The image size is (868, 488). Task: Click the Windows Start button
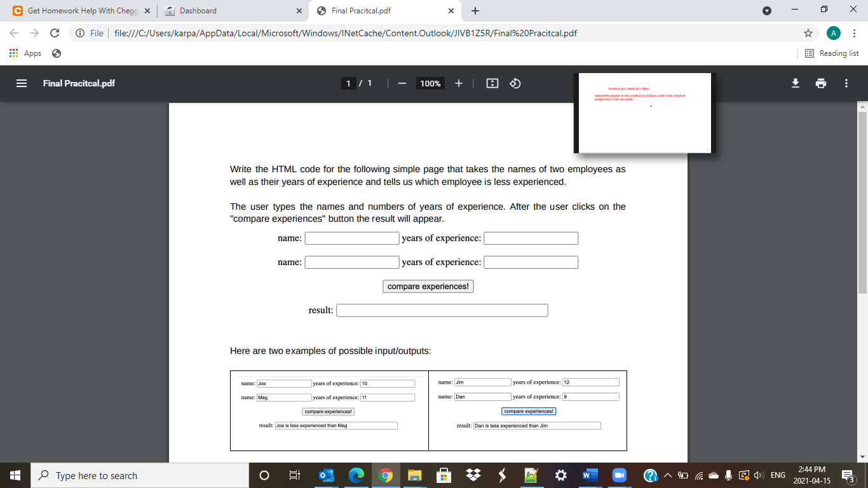coord(15,475)
